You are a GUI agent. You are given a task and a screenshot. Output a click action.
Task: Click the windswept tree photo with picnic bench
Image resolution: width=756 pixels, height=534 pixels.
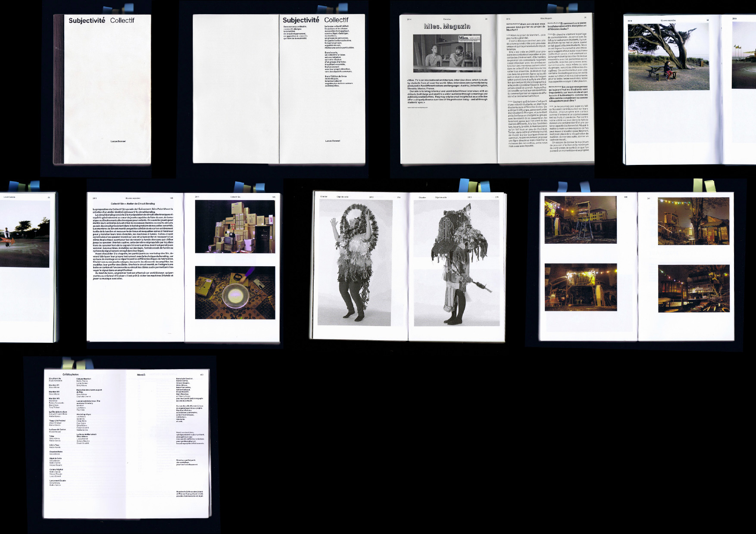coord(668,57)
